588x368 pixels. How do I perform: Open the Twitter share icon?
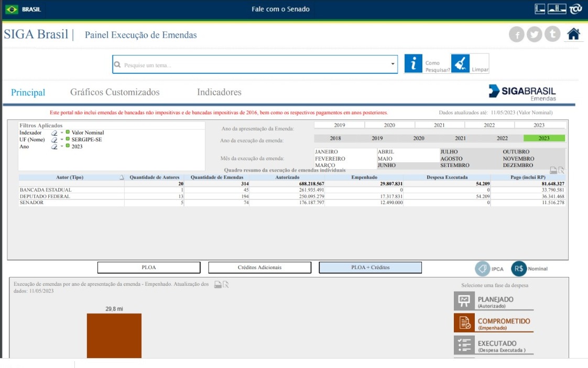click(x=534, y=35)
